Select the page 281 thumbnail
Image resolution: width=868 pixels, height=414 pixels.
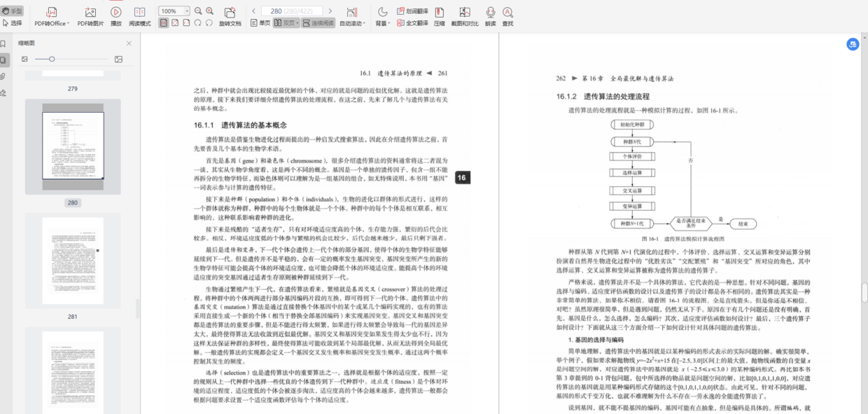point(73,261)
